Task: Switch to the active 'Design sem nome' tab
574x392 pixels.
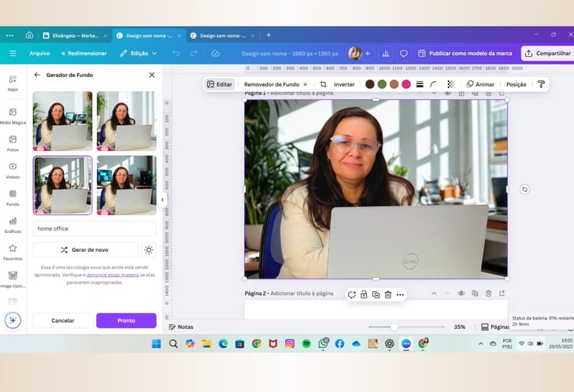Action: [x=149, y=35]
